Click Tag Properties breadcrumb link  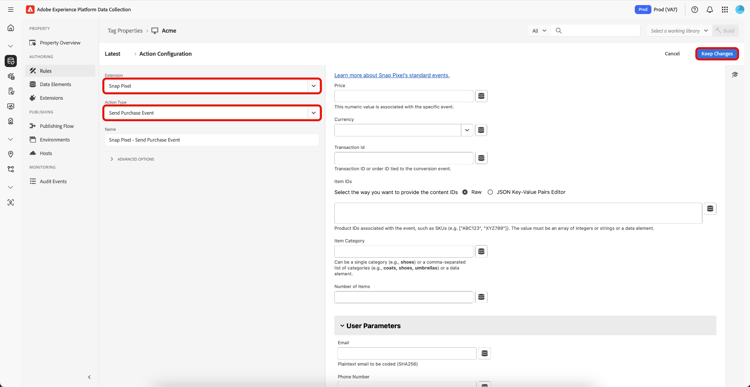pyautogui.click(x=125, y=31)
